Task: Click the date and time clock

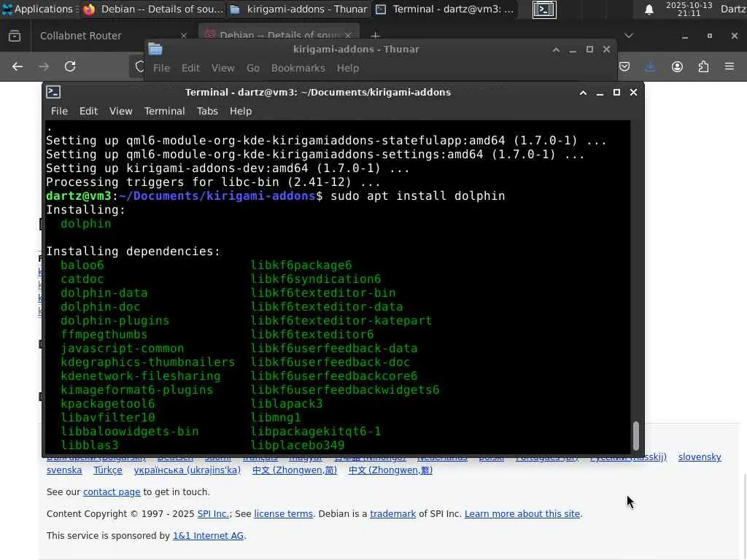Action: click(689, 9)
